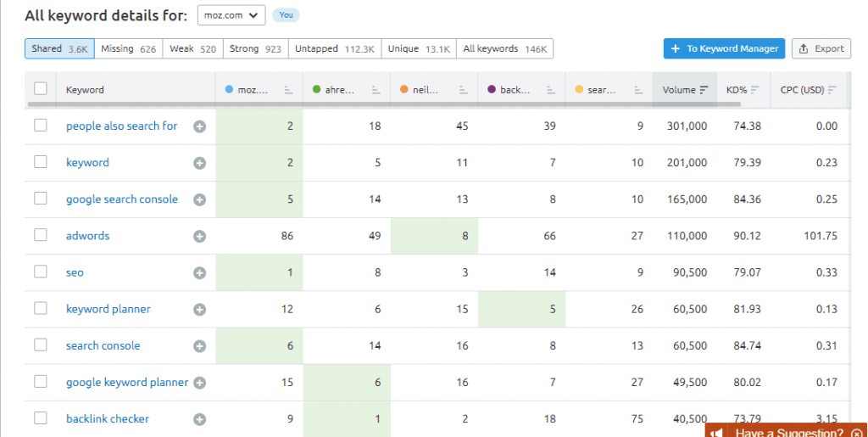Screen dimensions: 868x437
Task: Sort the ahrefs competitor column
Action: 376,90
